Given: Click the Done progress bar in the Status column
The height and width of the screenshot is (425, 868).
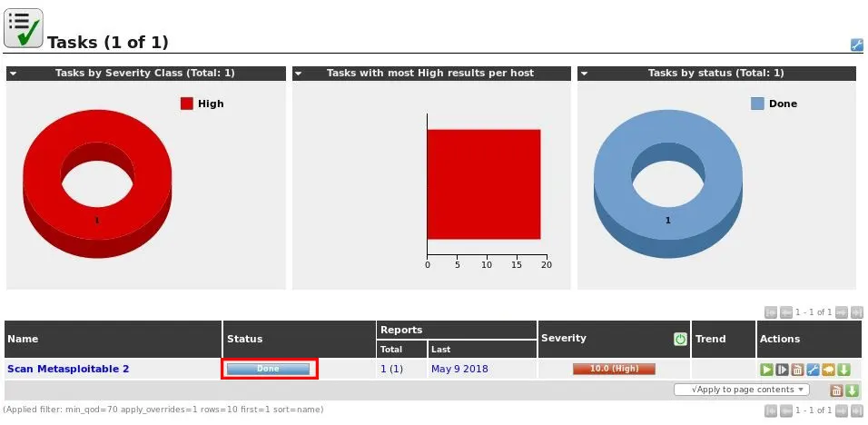Looking at the screenshot, I should (x=269, y=369).
